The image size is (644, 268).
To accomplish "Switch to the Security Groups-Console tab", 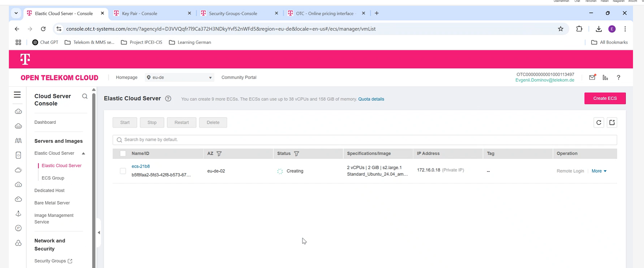I will point(233,13).
